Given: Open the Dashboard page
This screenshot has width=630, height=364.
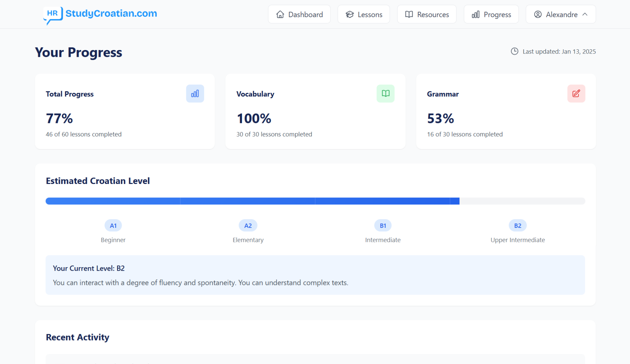Looking at the screenshot, I should 299,14.
